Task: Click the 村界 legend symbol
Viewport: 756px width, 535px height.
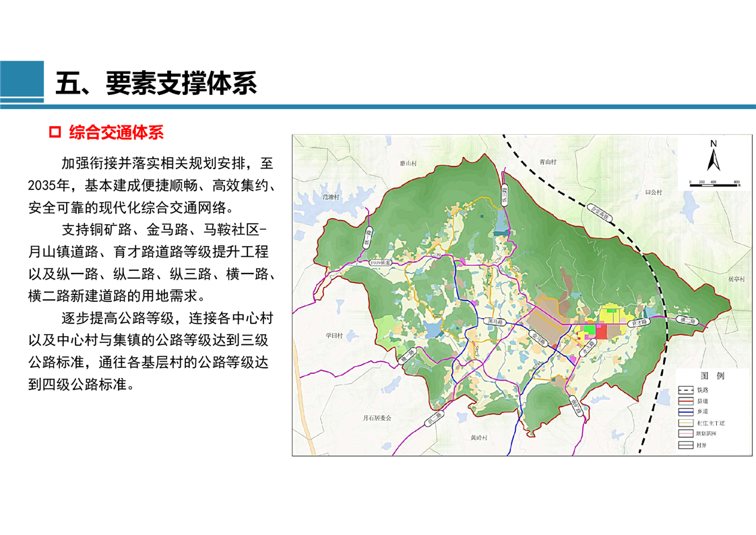Action: tap(686, 445)
